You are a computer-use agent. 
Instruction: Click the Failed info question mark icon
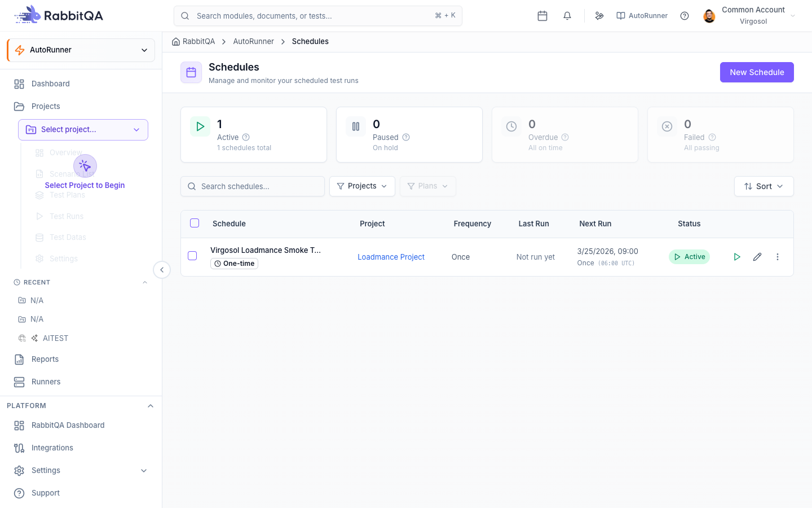click(712, 137)
